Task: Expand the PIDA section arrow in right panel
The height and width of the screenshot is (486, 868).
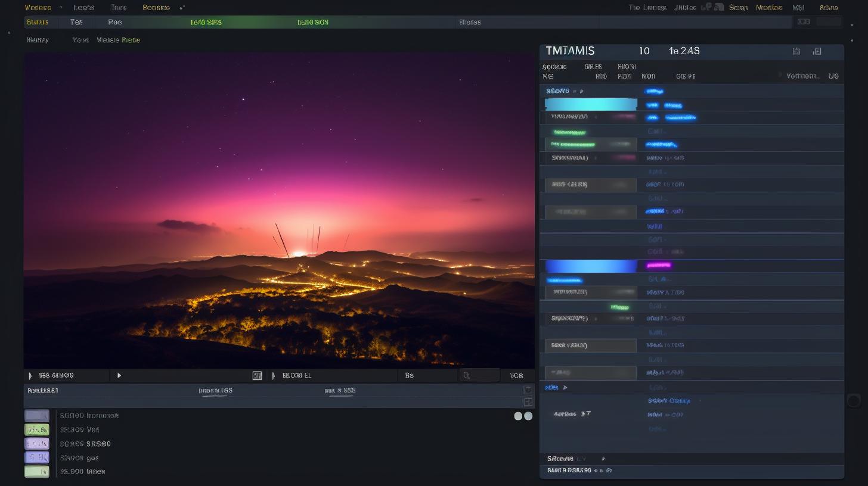Action: click(x=565, y=388)
